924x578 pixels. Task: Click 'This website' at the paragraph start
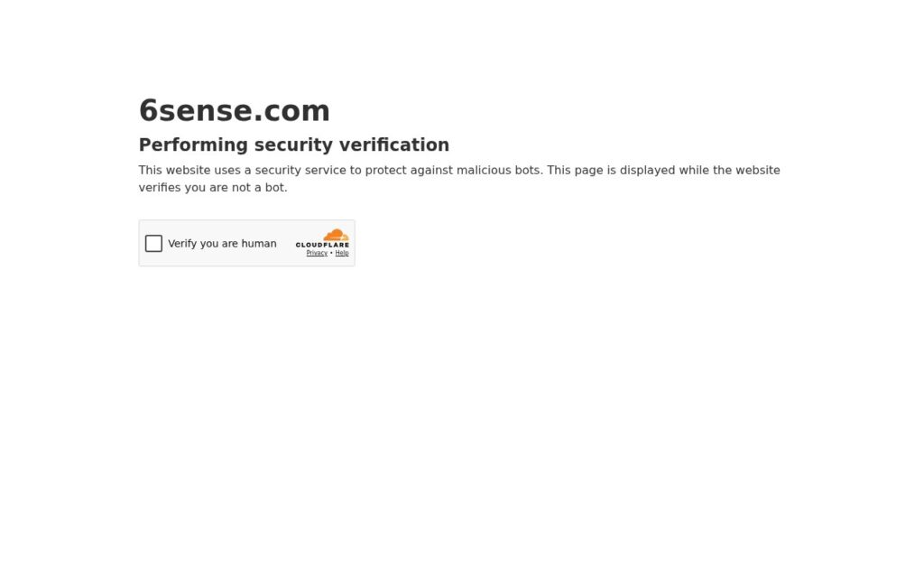coord(174,171)
